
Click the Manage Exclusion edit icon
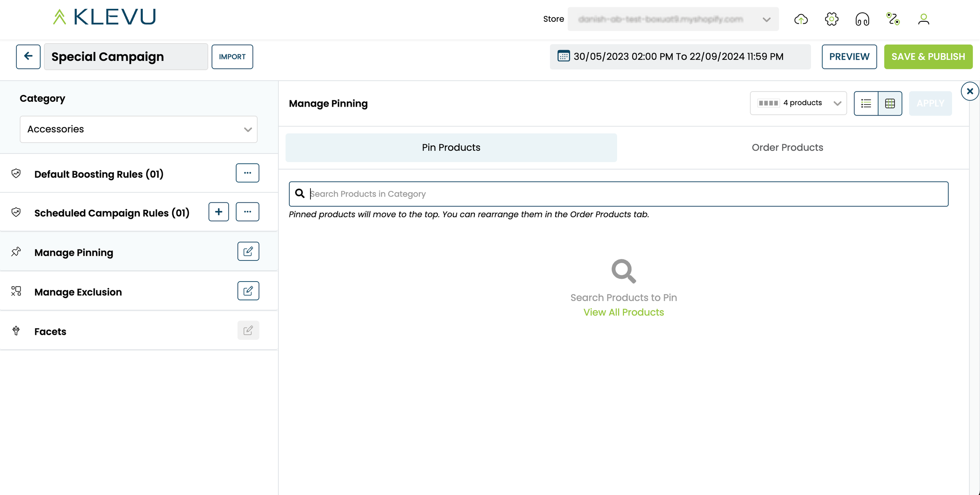(248, 291)
